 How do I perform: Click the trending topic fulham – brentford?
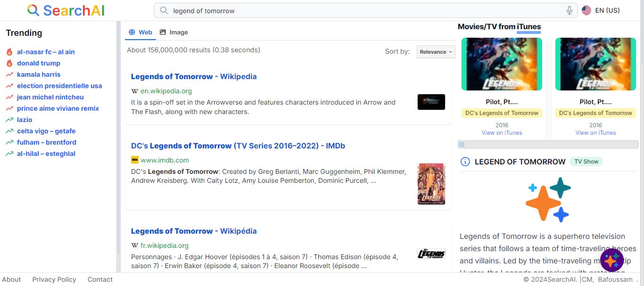click(47, 142)
